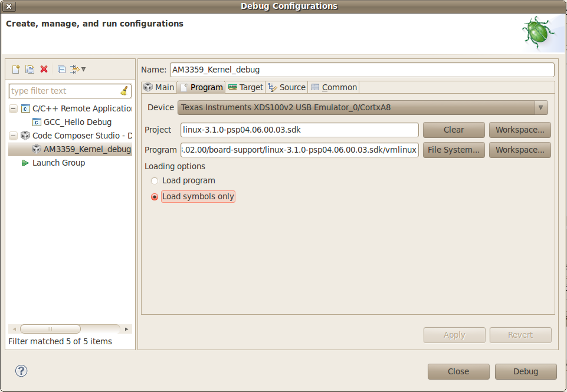
Task: Click horizontal scrollbar thumb in tree panel
Action: pos(50,329)
